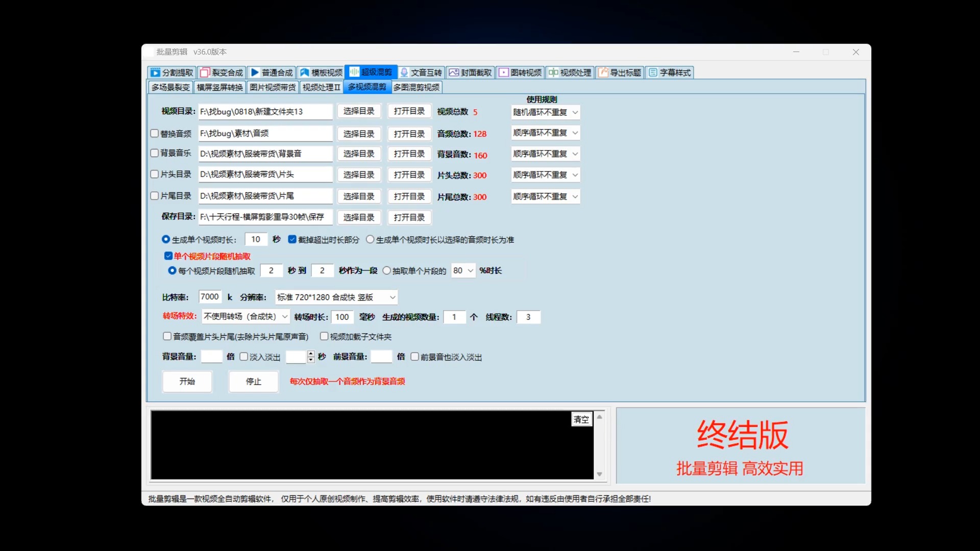Open the 视频处理 icon tab
Image resolution: width=980 pixels, height=551 pixels.
pyautogui.click(x=553, y=72)
